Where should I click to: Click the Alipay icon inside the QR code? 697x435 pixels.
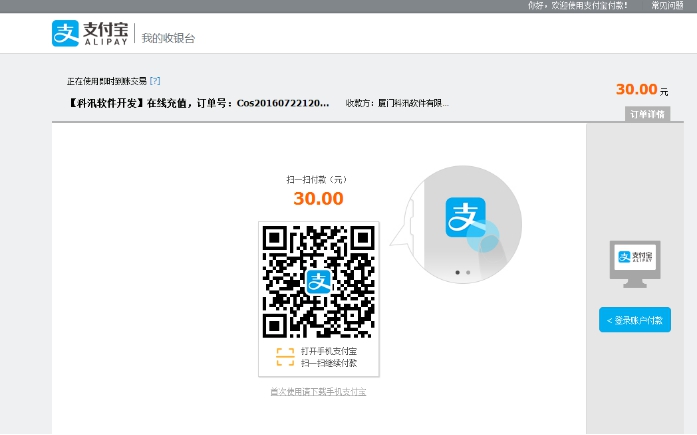pos(318,281)
